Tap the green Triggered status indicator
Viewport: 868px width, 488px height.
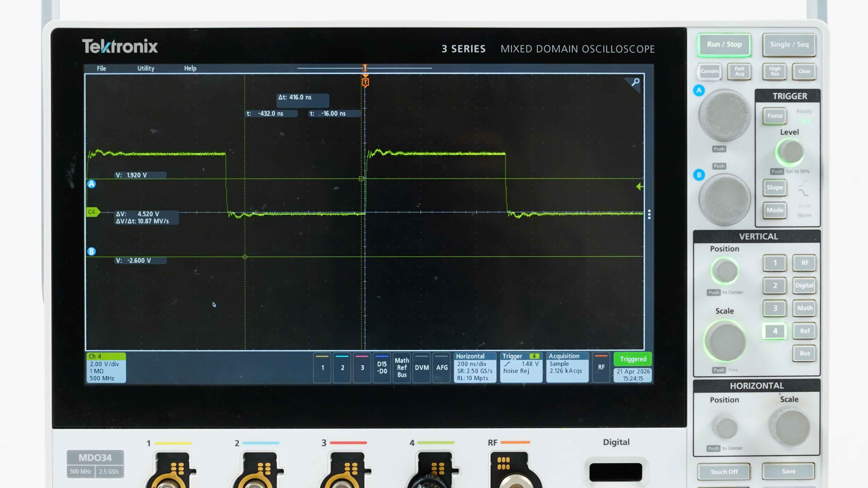(633, 359)
